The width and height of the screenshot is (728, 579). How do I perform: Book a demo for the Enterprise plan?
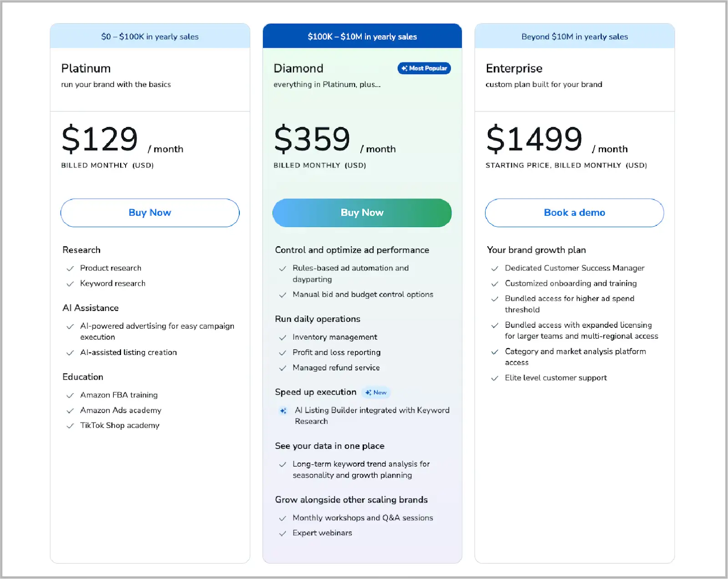pos(574,213)
